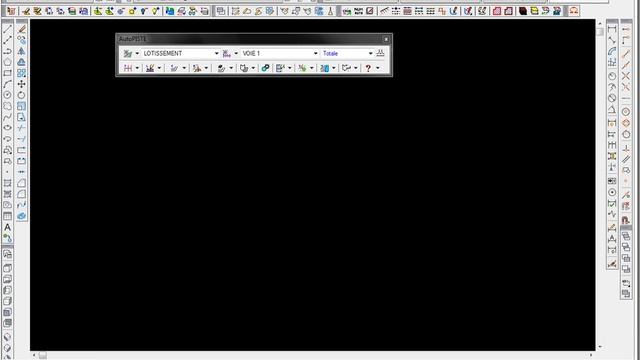Select the Explode tool
Image resolution: width=640 pixels, height=360 pixels.
coord(22,216)
